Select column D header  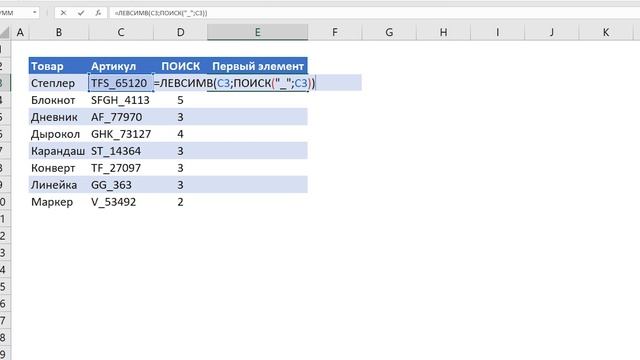click(x=180, y=32)
